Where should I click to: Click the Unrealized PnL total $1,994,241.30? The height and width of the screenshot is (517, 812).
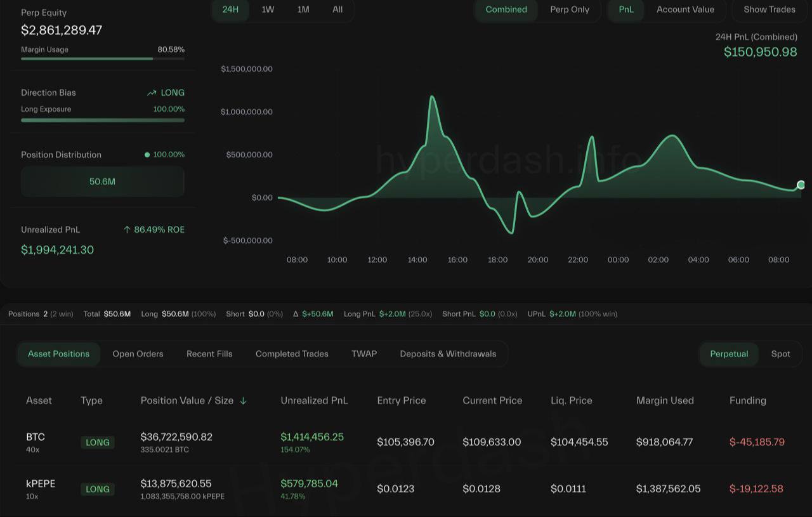click(57, 250)
